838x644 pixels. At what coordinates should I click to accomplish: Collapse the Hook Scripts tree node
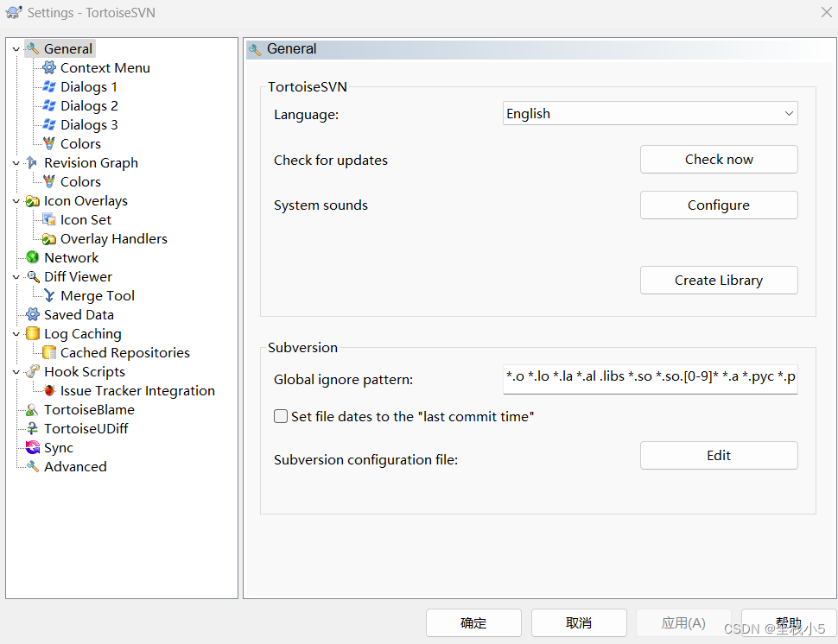point(16,372)
